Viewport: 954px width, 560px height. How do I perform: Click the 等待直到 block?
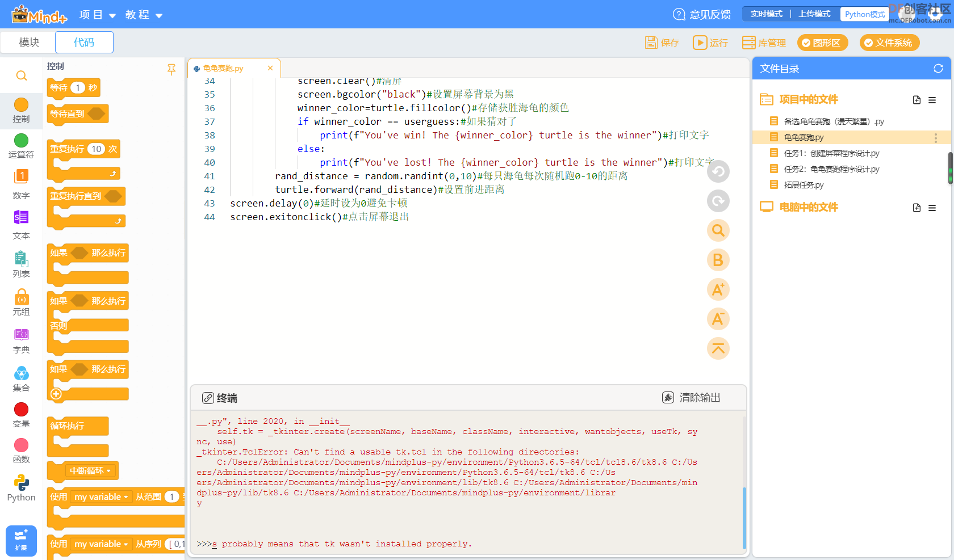78,113
